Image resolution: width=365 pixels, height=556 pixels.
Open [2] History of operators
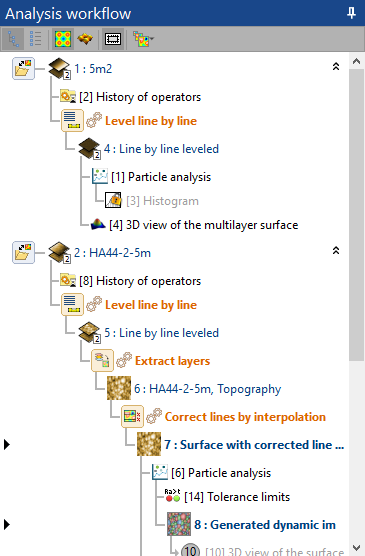(140, 97)
